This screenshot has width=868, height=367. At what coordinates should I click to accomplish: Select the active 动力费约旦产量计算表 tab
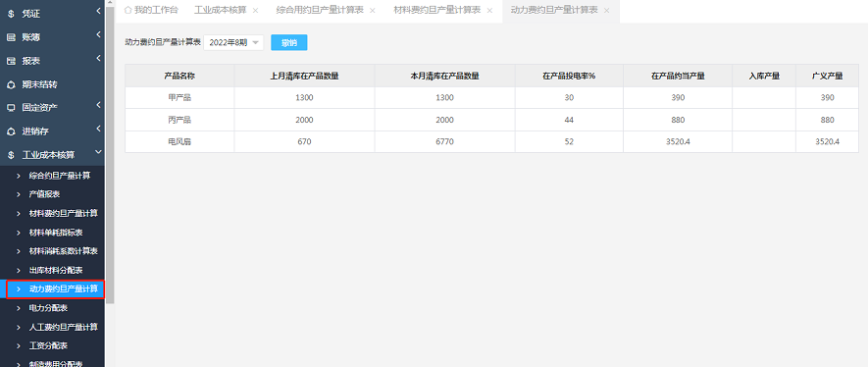(554, 11)
